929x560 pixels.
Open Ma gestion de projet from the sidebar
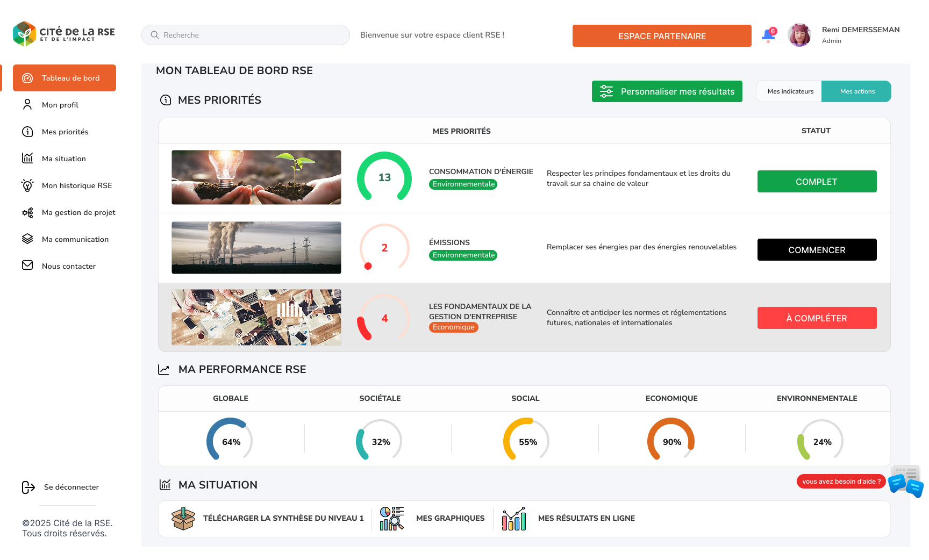(x=78, y=212)
